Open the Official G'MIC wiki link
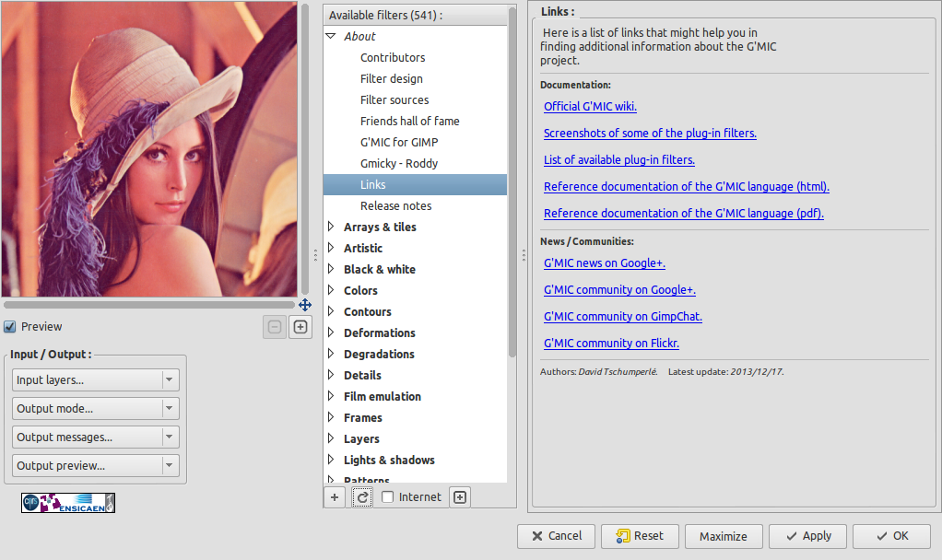The width and height of the screenshot is (942, 560). [x=590, y=106]
